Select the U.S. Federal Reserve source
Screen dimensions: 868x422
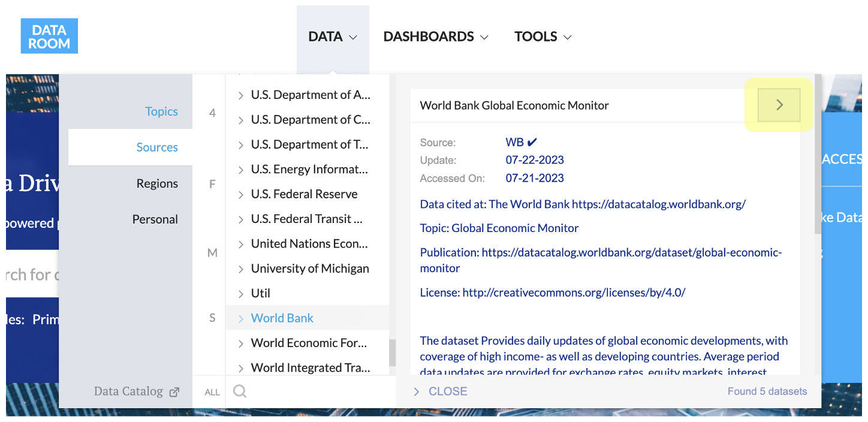304,194
